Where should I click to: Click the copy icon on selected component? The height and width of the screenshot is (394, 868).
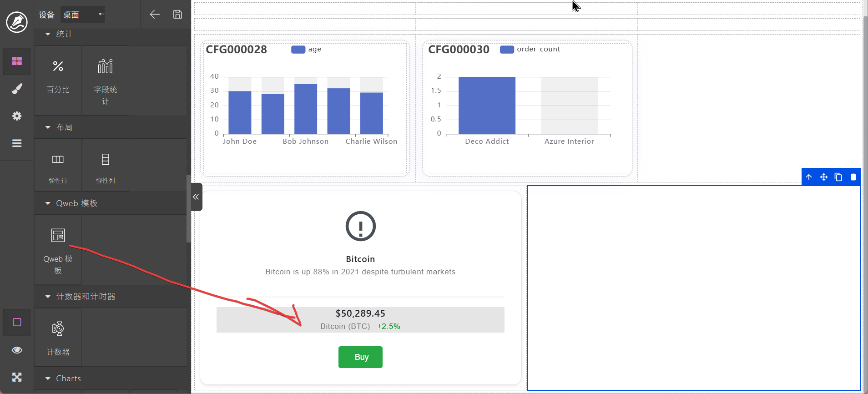[x=838, y=177]
